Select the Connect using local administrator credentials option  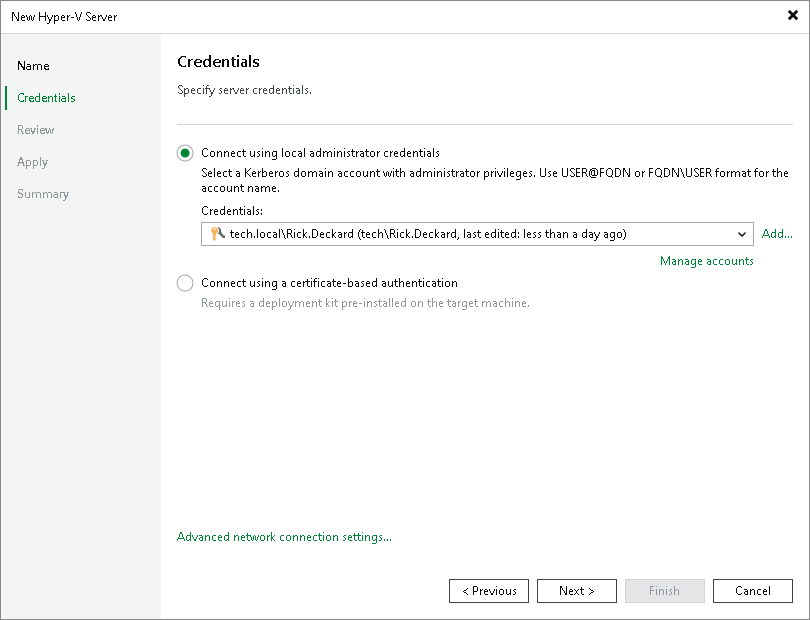pyautogui.click(x=185, y=152)
